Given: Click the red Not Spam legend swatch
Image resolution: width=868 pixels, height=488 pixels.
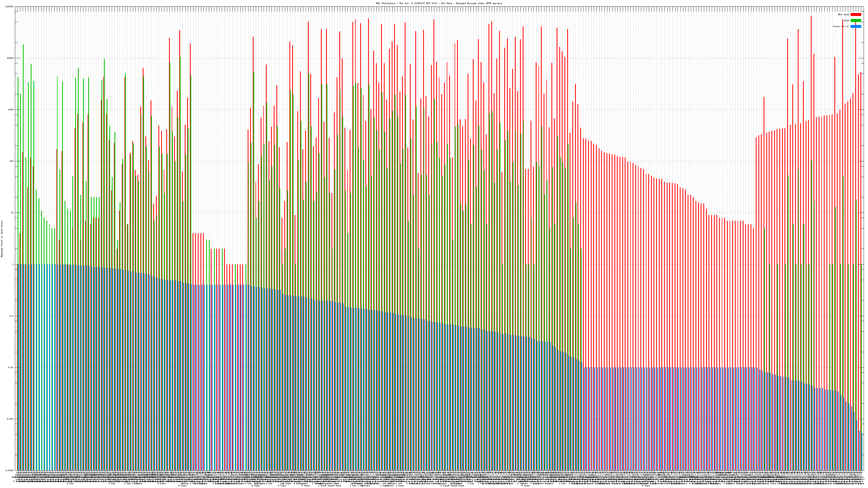Looking at the screenshot, I should pos(856,14).
